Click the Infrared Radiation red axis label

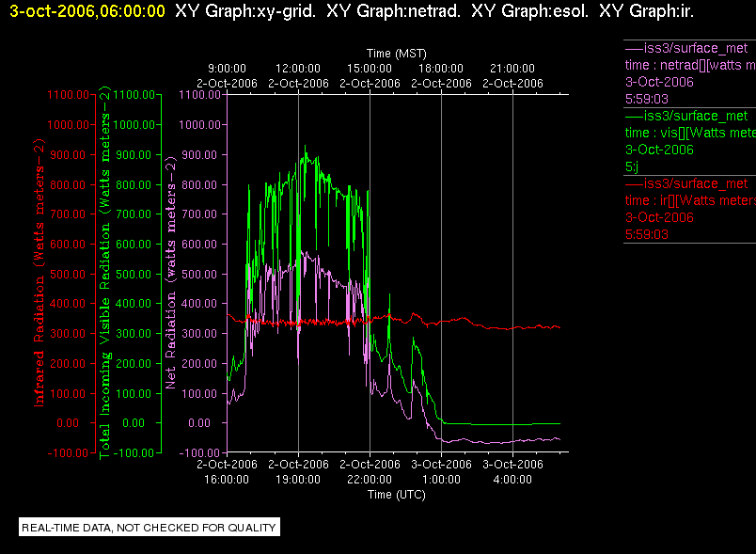click(x=39, y=273)
